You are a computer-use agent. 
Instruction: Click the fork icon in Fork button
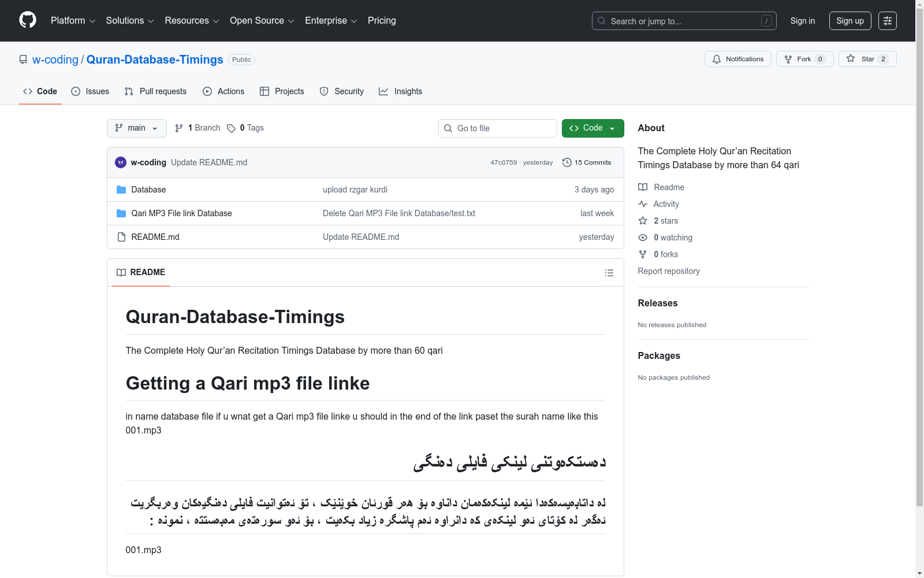pyautogui.click(x=788, y=59)
